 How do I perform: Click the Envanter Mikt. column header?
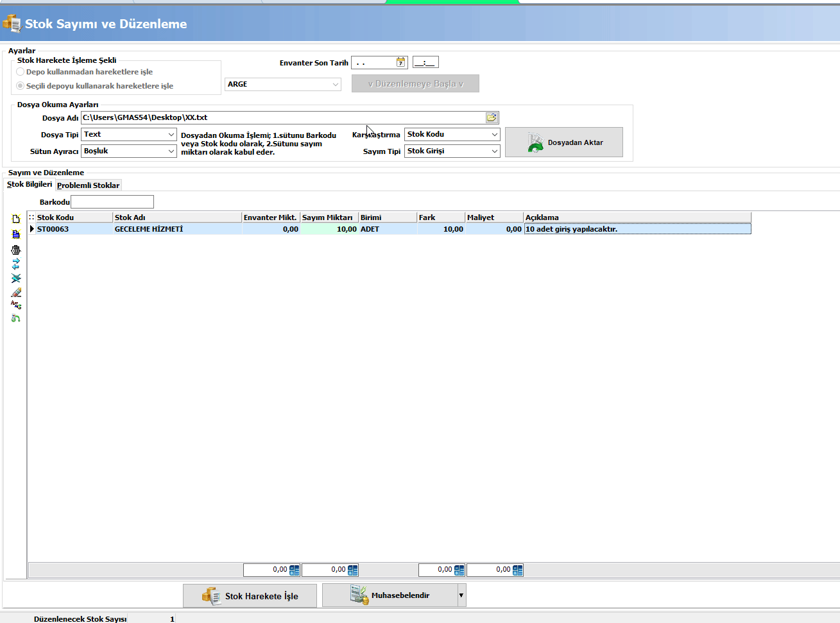(271, 218)
